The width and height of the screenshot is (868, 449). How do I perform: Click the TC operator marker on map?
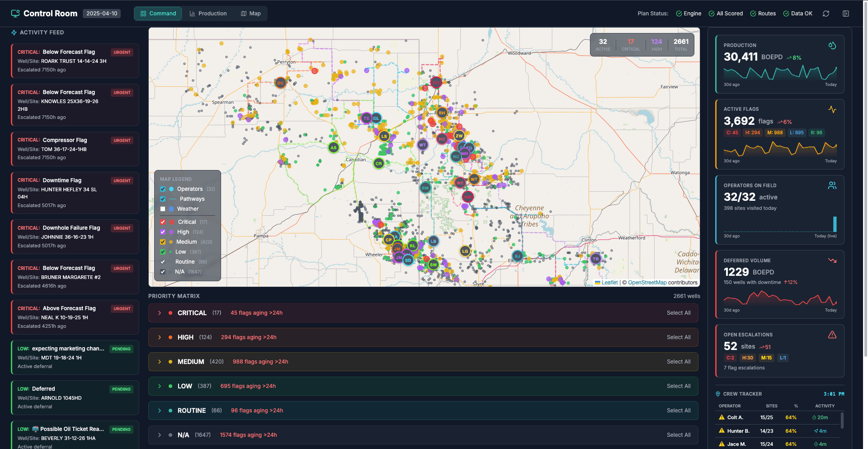(366, 118)
